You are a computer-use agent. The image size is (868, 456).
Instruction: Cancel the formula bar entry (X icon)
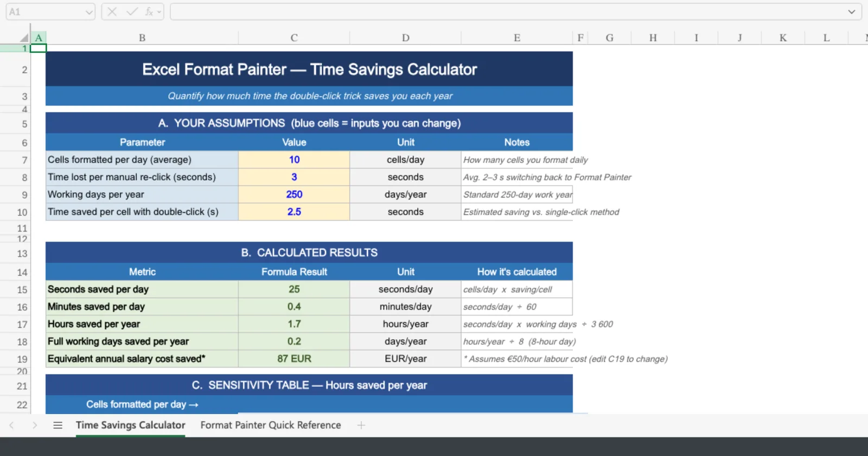tap(112, 12)
